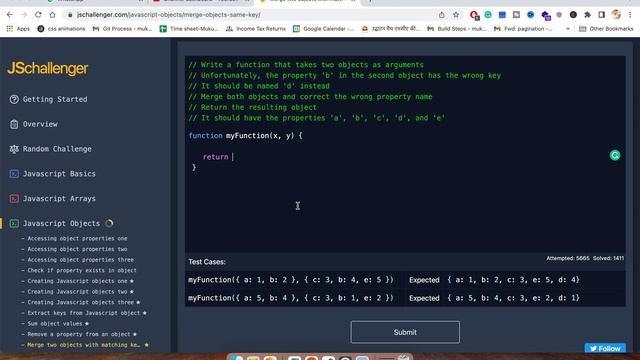Toggle the browser side panel icon

point(602,15)
